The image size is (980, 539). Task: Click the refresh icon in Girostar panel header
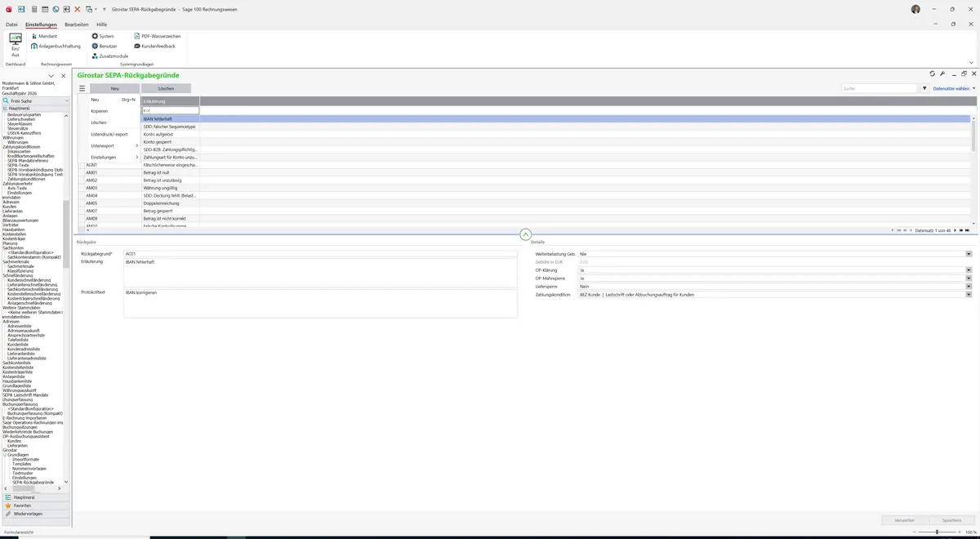point(933,73)
